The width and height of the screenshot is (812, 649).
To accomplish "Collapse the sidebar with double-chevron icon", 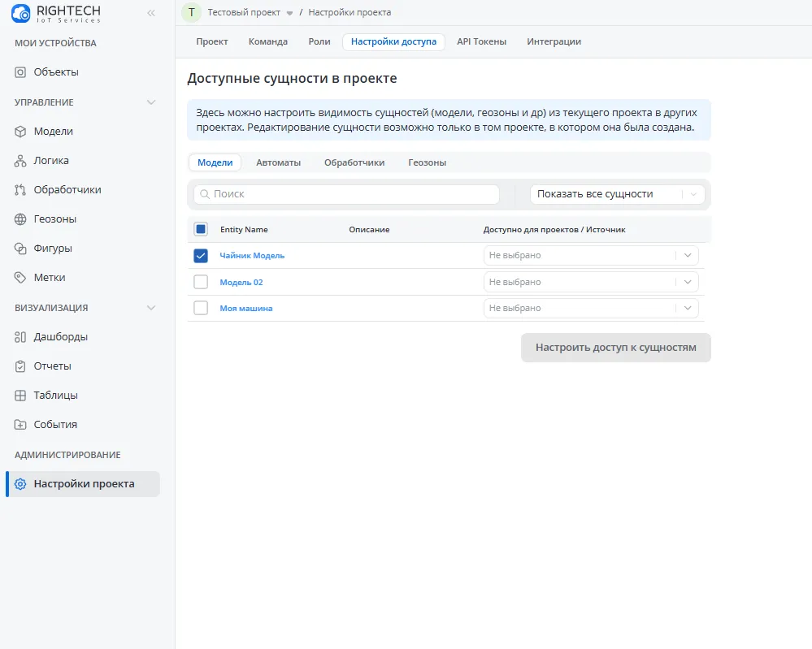I will [x=150, y=13].
